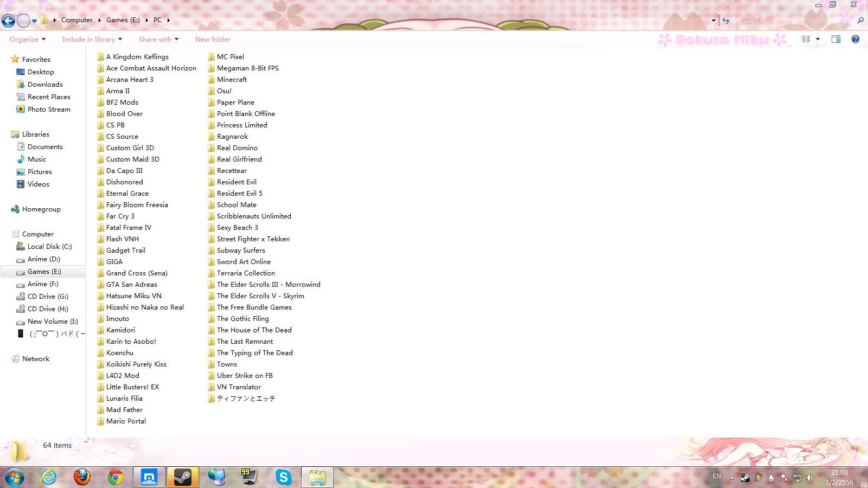Focus the Search PC input field
Viewport: 868px width, 488px height.
[x=797, y=21]
